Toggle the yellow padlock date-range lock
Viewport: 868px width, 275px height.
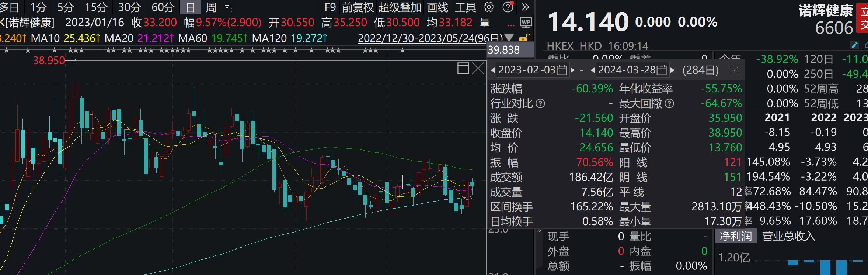524,38
